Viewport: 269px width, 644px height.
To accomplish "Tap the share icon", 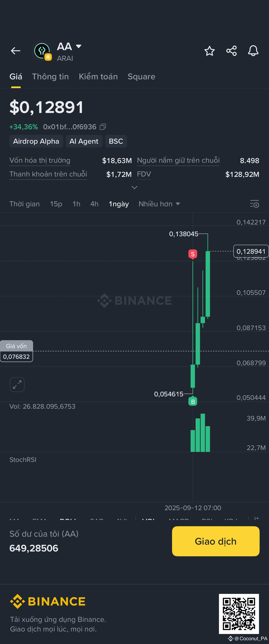I will [231, 51].
